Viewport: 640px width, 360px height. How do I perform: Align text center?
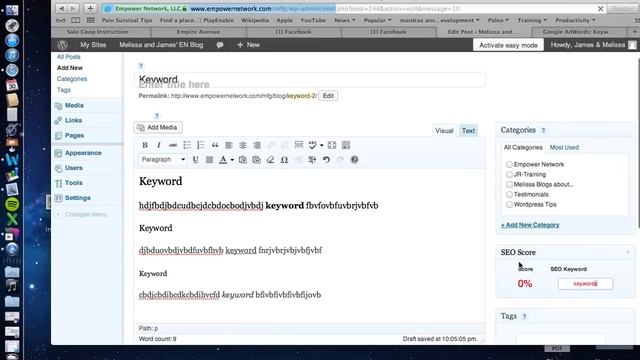pyautogui.click(x=243, y=145)
